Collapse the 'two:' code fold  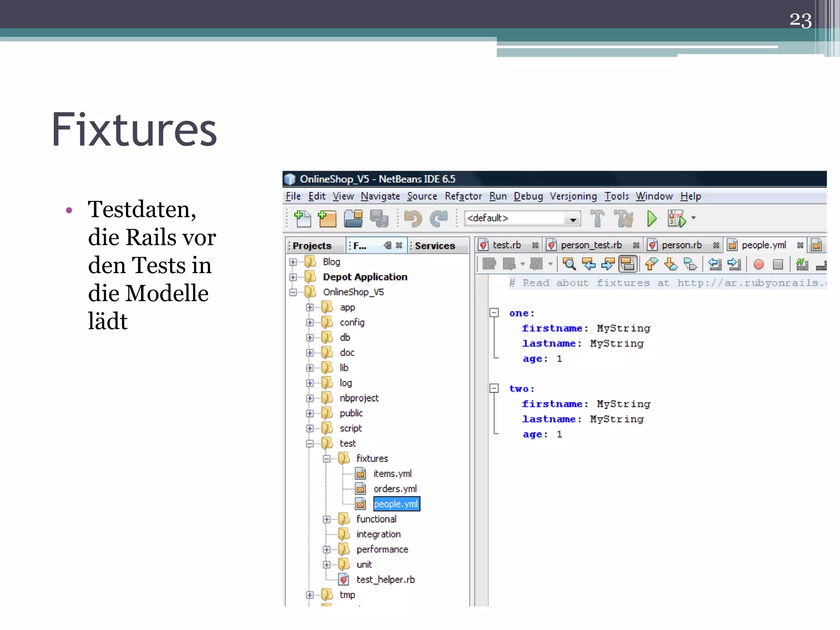pos(494,388)
